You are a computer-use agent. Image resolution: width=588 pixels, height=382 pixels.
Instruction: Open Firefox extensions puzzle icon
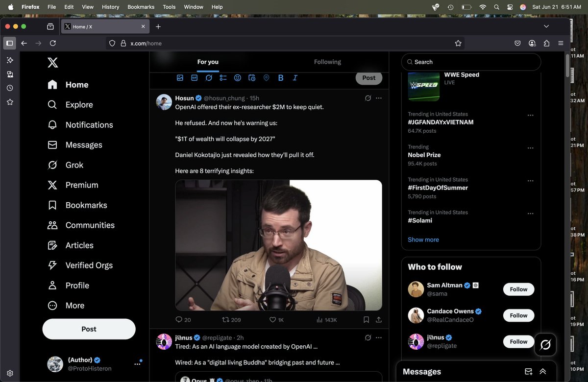tap(546, 43)
